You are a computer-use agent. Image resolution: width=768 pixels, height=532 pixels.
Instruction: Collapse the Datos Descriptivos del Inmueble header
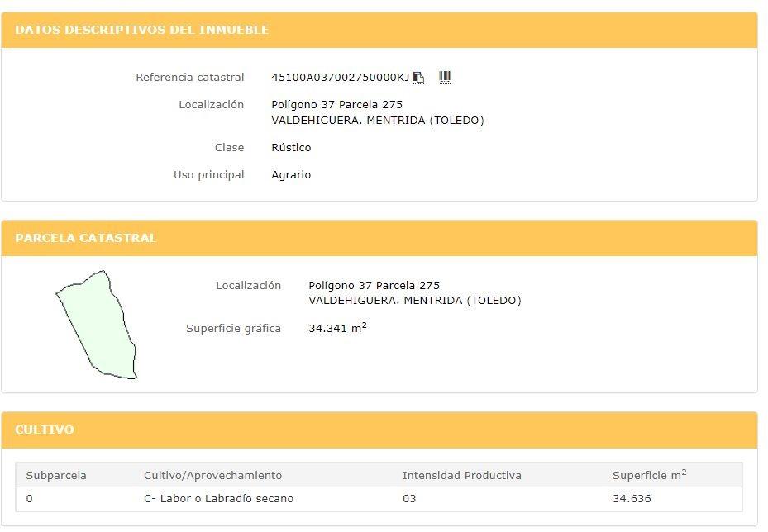[141, 30]
